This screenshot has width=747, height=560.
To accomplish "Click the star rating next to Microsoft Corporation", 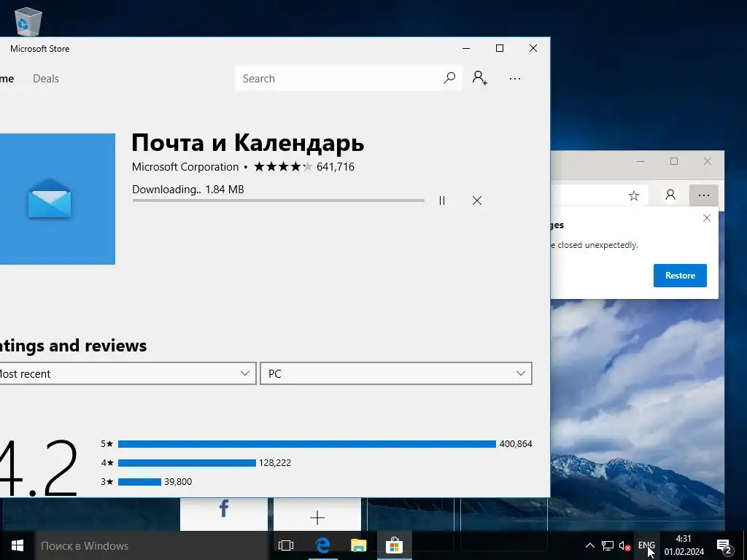I will 284,167.
